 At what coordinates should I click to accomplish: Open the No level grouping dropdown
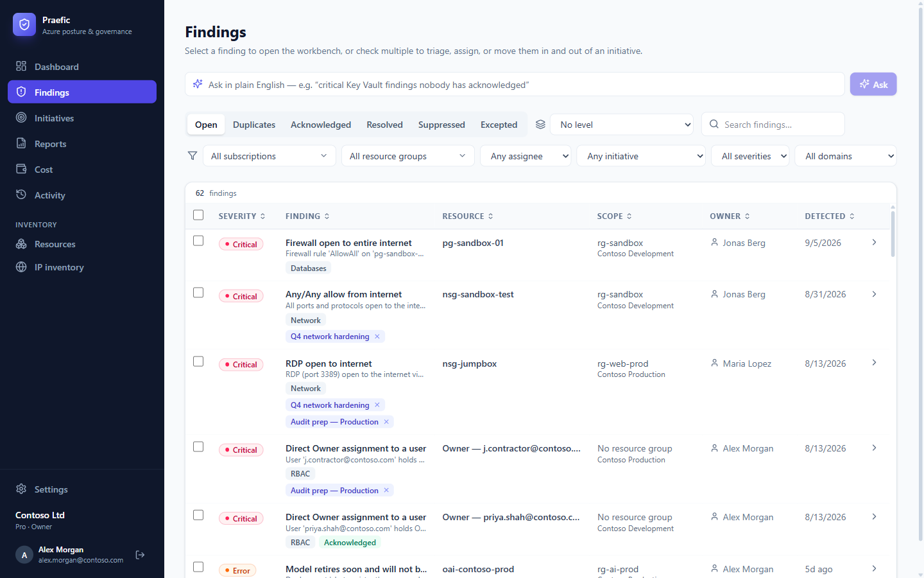pos(622,125)
